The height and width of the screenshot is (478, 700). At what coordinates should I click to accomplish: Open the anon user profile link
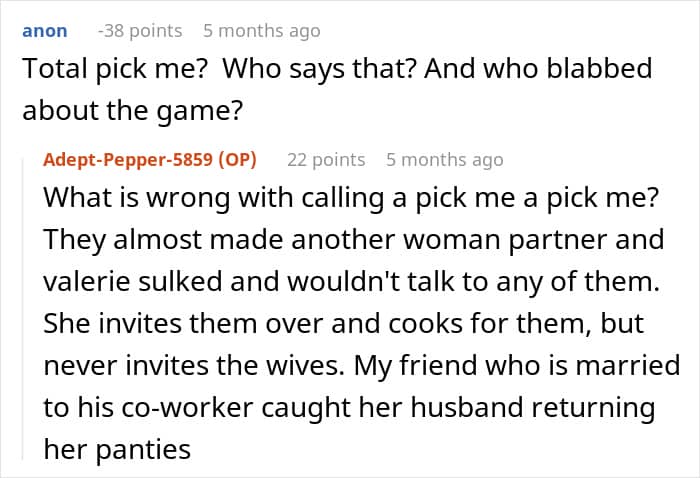coord(45,31)
